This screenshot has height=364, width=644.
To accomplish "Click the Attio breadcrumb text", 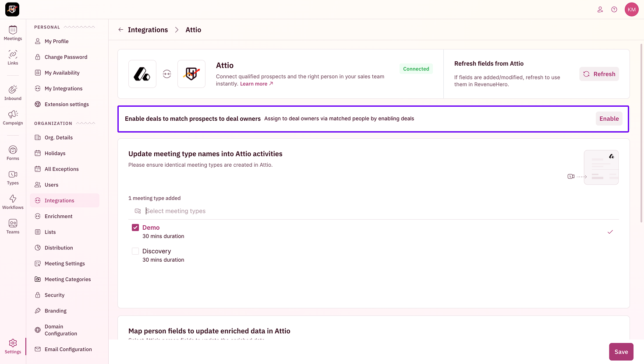I will click(x=193, y=30).
